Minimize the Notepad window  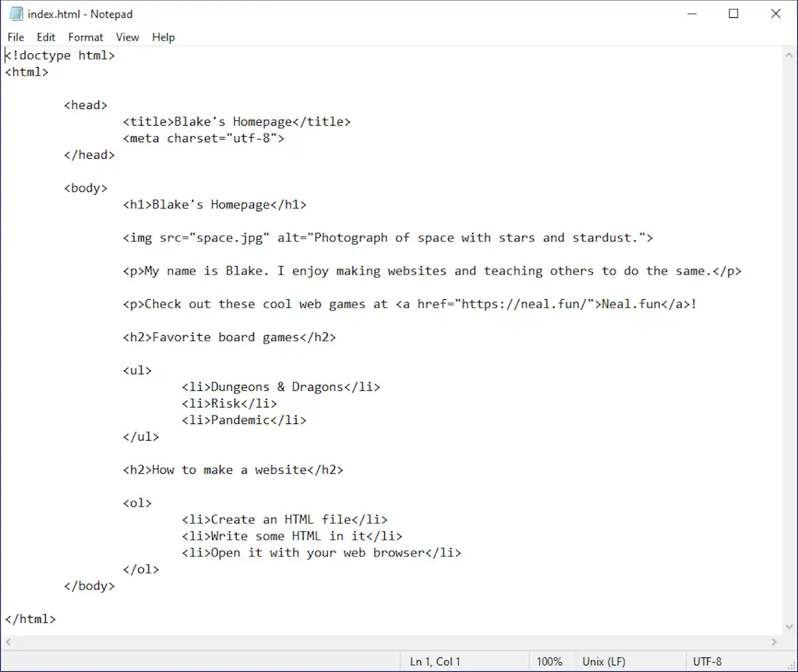pyautogui.click(x=692, y=13)
